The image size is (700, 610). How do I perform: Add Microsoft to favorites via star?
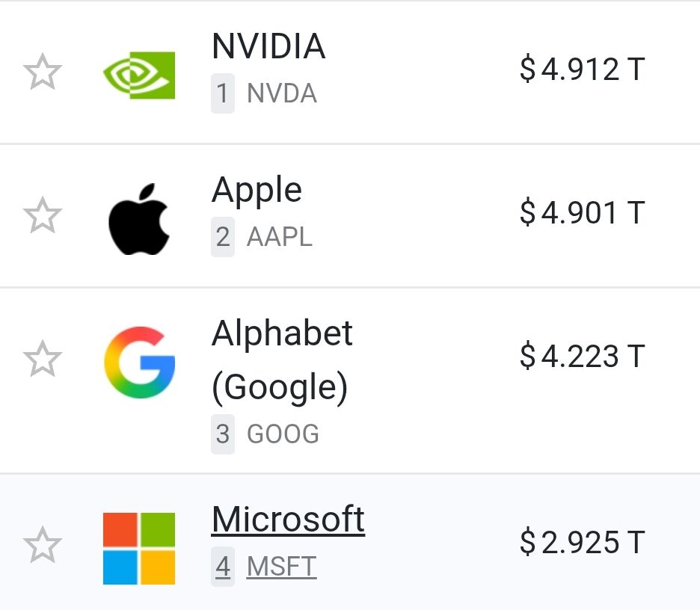(x=43, y=545)
